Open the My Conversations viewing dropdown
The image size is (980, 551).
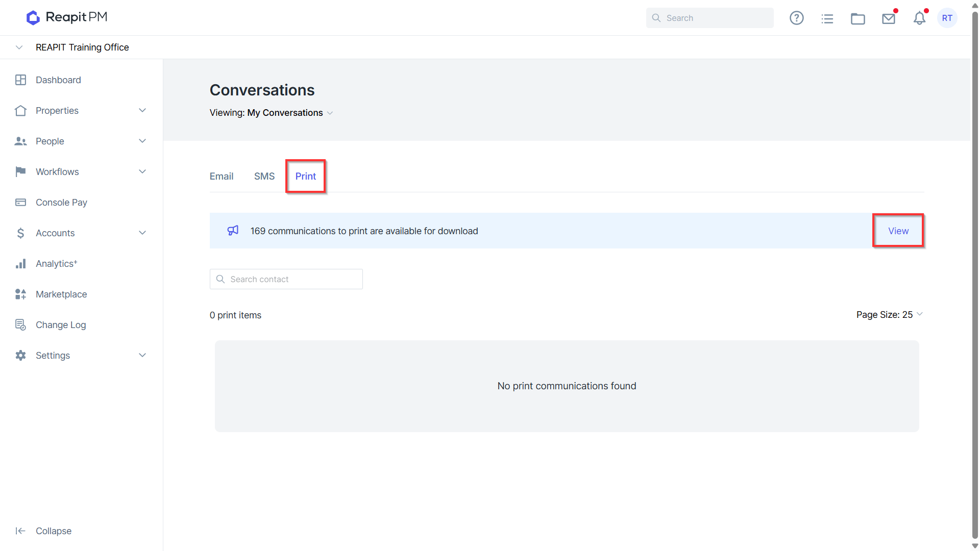(x=290, y=113)
